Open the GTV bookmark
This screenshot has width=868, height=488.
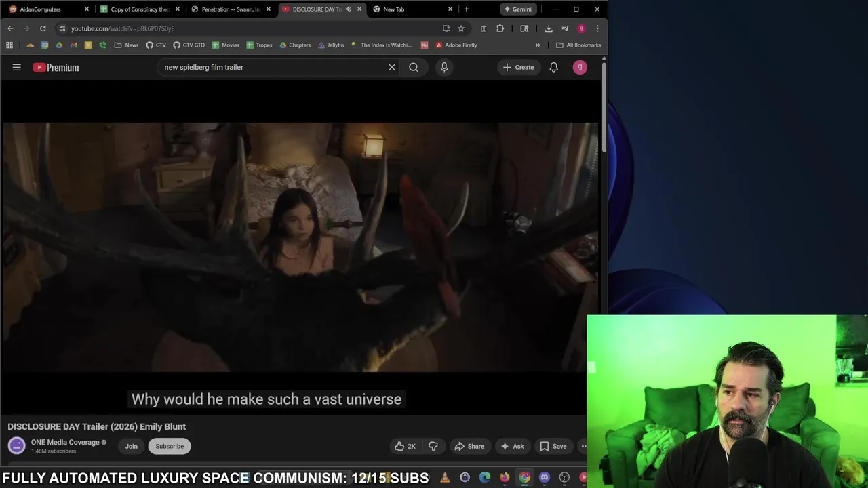click(x=155, y=45)
